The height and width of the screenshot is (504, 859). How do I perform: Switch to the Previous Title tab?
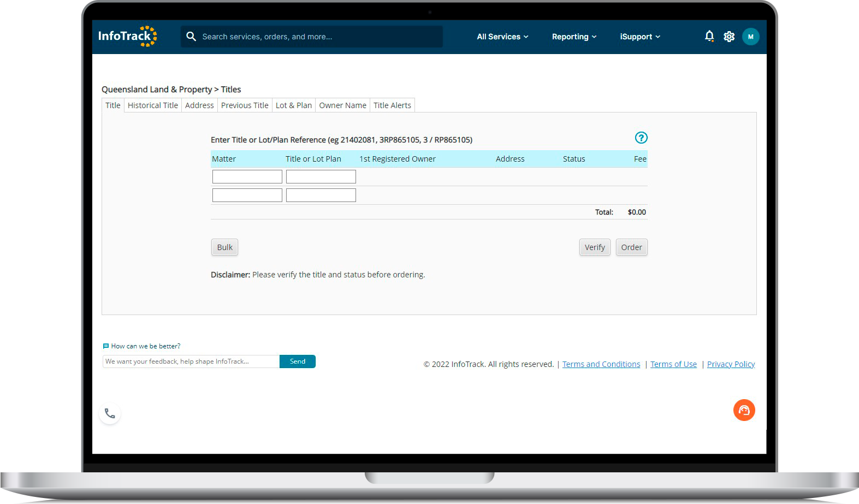[245, 105]
